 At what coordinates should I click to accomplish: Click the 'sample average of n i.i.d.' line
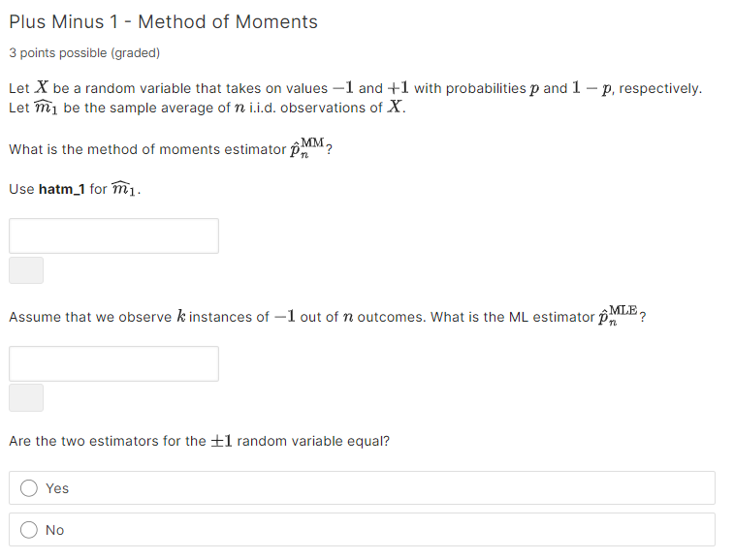point(207,108)
